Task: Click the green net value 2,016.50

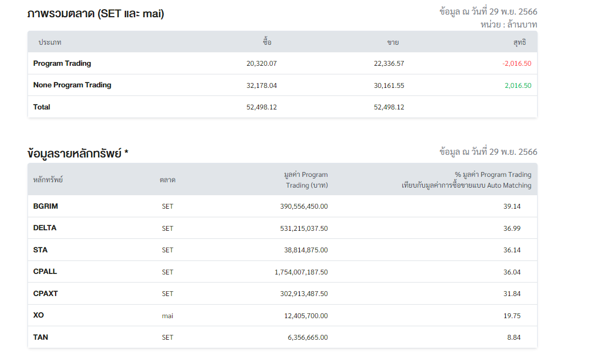Action: click(518, 86)
